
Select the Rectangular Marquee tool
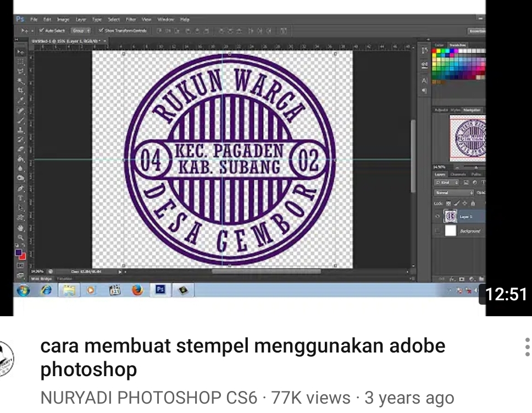click(x=21, y=62)
